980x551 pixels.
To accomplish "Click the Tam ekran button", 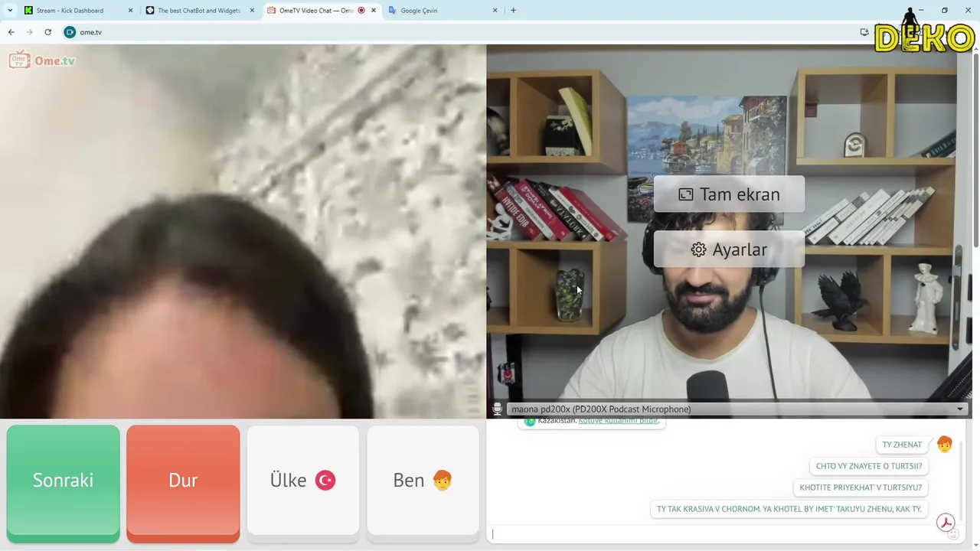I will pyautogui.click(x=729, y=194).
